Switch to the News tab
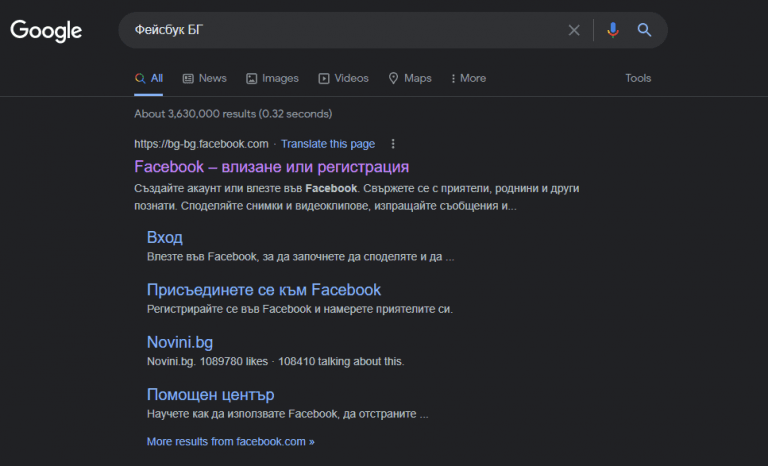Viewport: 768px width, 466px height. click(204, 78)
